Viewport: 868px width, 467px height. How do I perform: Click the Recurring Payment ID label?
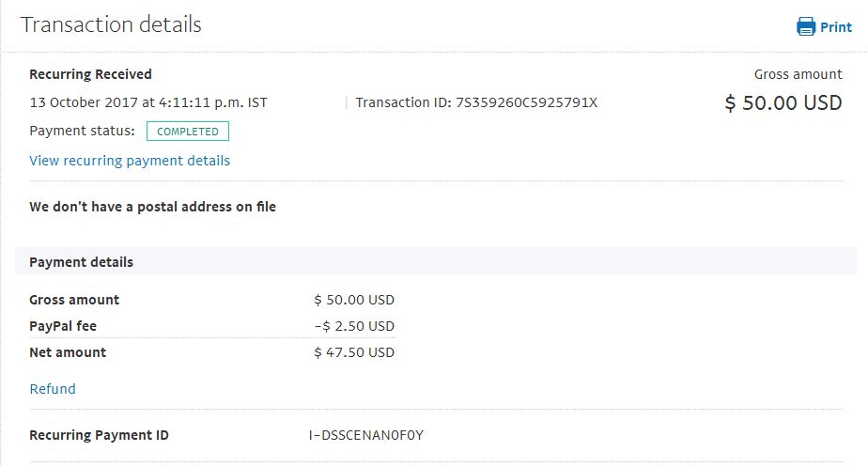coord(99,435)
